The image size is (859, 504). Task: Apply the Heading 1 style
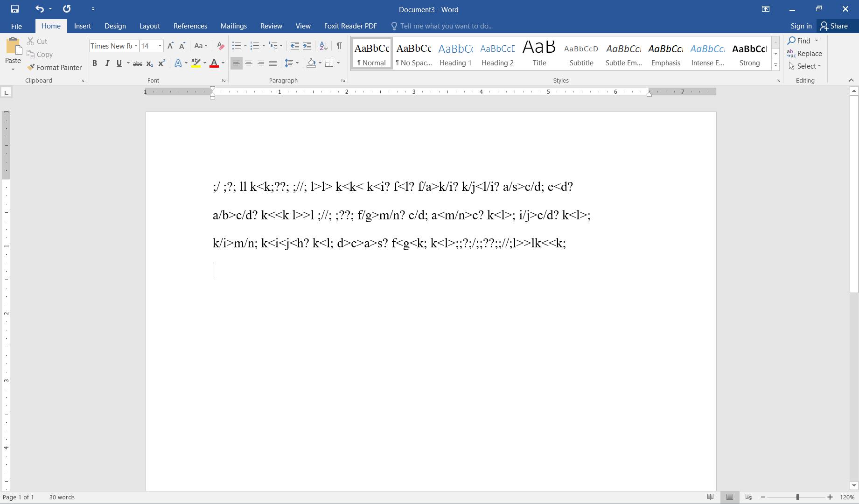pos(455,54)
